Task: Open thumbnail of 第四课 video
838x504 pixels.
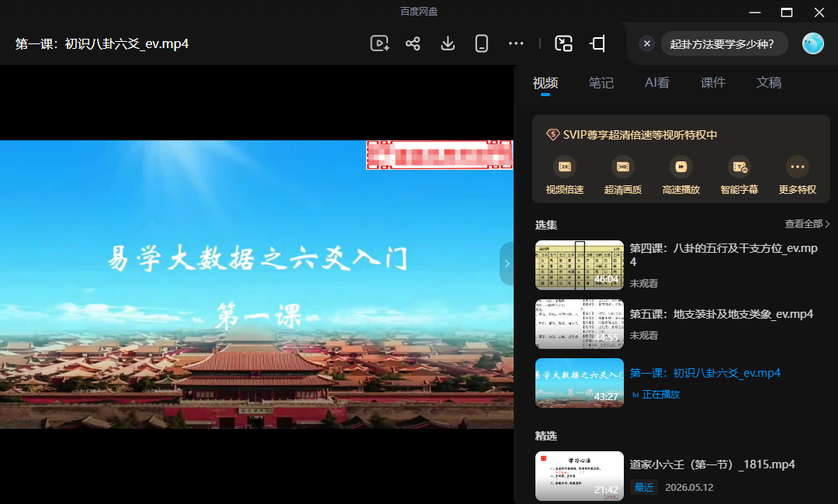Action: click(580, 265)
